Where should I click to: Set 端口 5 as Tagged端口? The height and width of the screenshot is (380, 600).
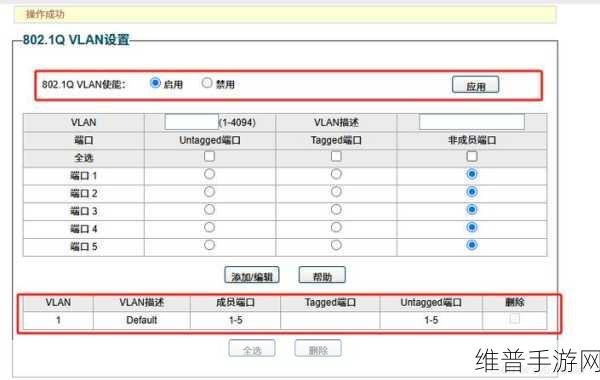tap(336, 245)
